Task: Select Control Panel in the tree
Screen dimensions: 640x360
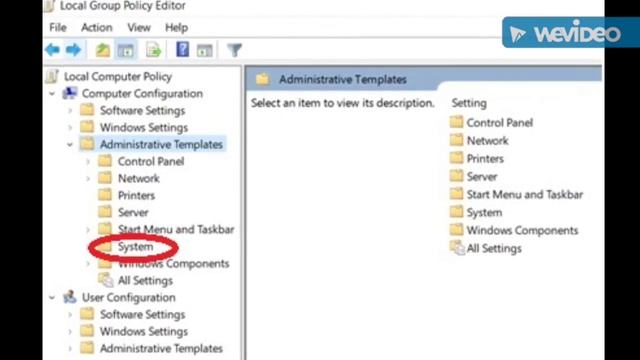Action: coord(151,162)
